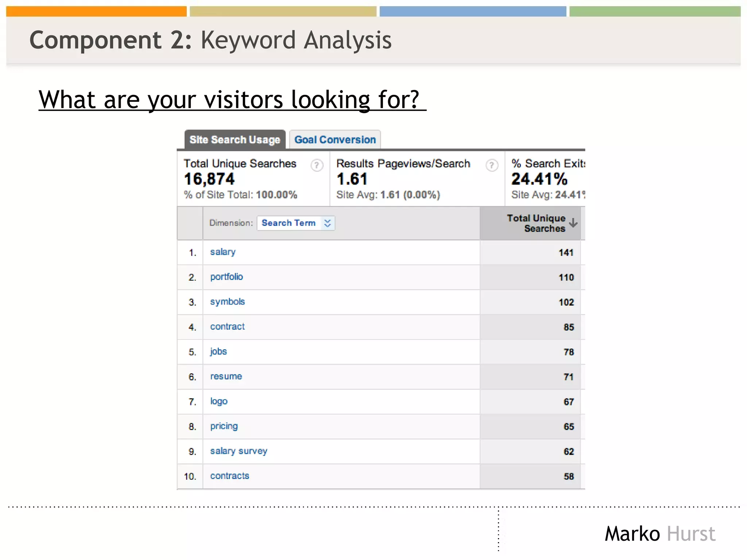
Task: Open the Site Search Usage tab
Action: click(235, 140)
